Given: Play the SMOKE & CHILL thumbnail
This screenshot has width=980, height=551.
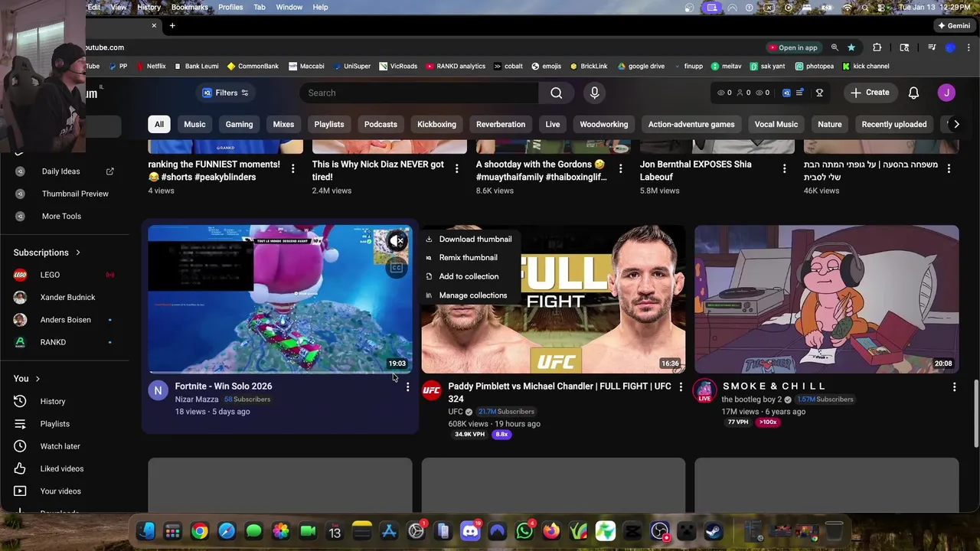Looking at the screenshot, I should tap(826, 299).
